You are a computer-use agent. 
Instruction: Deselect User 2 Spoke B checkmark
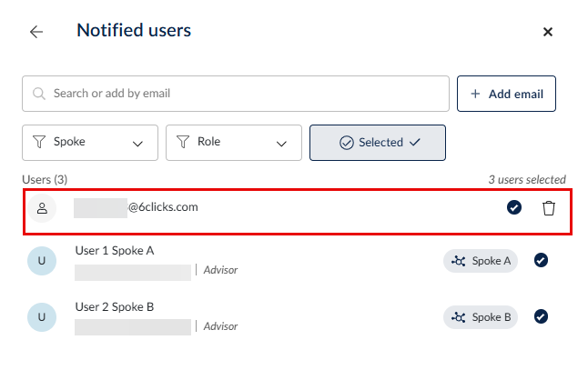[541, 317]
